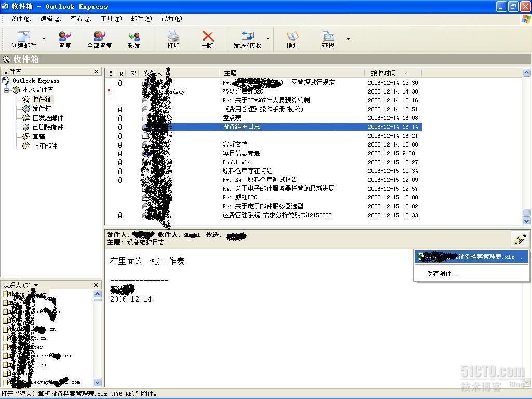This screenshot has width=532, height=399.
Task: Sort messages by 接收时间 column header
Action: [x=393, y=73]
